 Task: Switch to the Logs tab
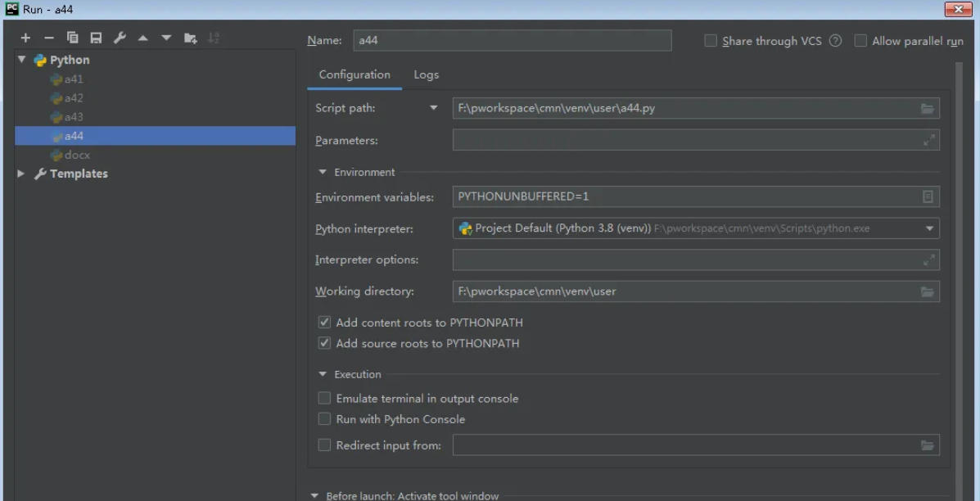click(x=426, y=74)
